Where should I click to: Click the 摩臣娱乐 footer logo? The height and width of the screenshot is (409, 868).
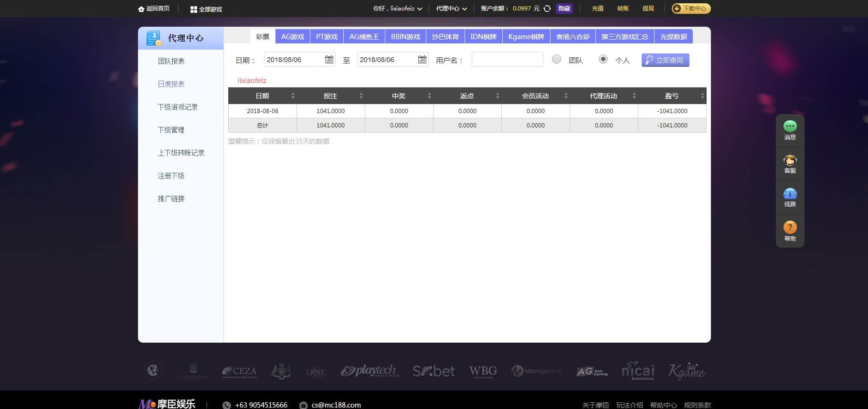(x=167, y=404)
